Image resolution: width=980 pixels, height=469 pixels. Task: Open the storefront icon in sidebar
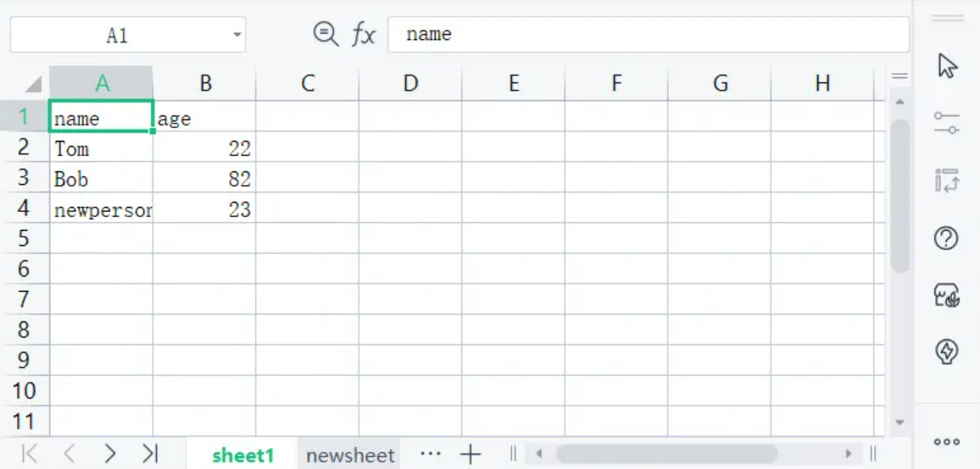pyautogui.click(x=946, y=294)
